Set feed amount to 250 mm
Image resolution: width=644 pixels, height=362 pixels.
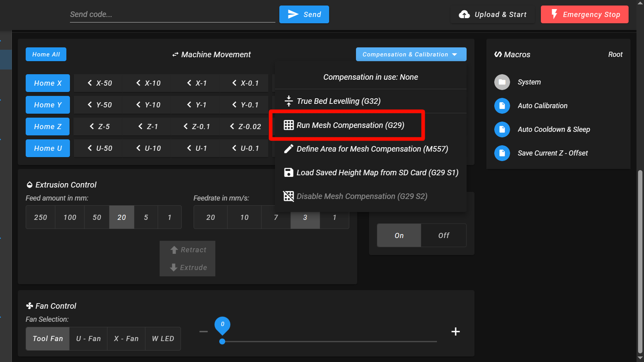[x=41, y=217]
